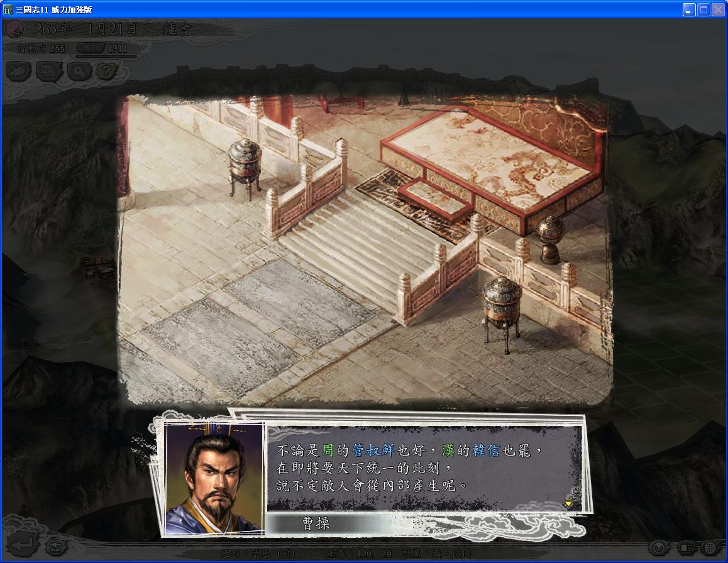Open the map overview icon in top toolbar
This screenshot has height=563, width=728.
click(19, 71)
